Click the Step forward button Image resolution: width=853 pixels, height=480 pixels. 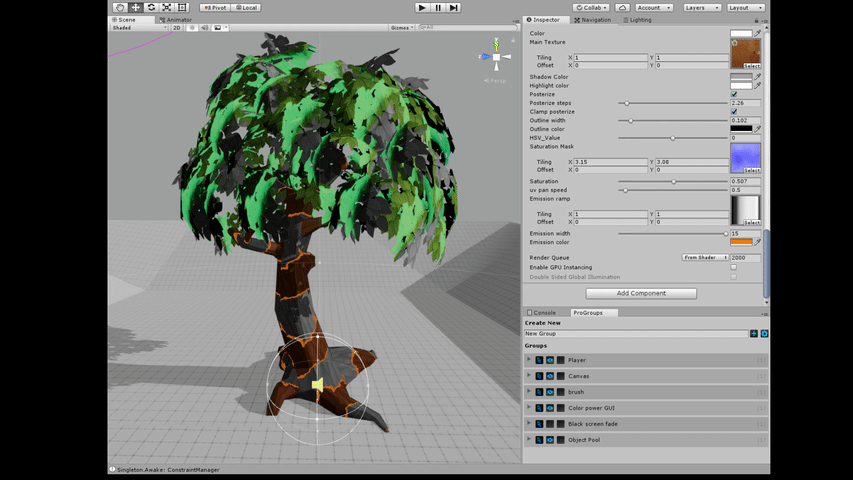click(x=454, y=7)
